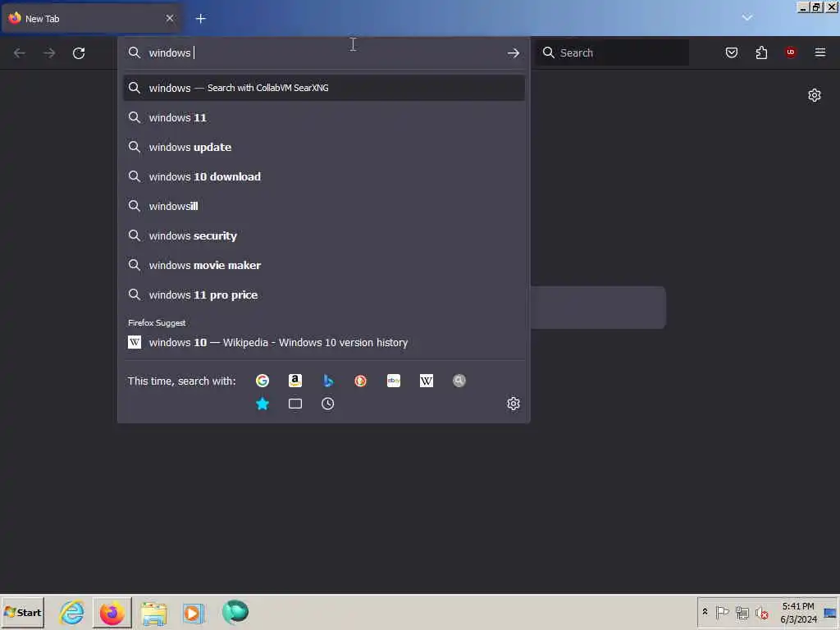The height and width of the screenshot is (630, 840).
Task: Focus the Search box in toolbar
Action: (x=614, y=52)
